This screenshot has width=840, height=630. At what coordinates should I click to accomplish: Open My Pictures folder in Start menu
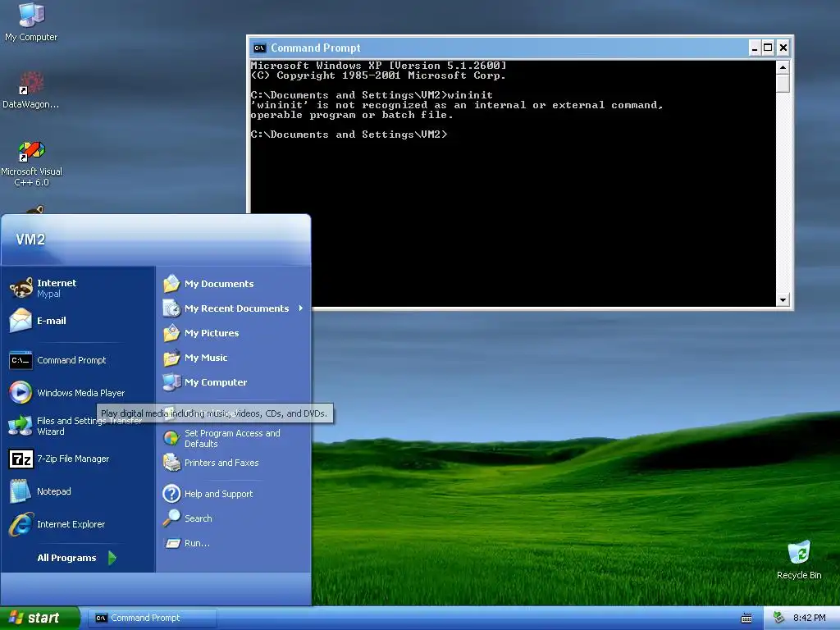pyautogui.click(x=234, y=333)
